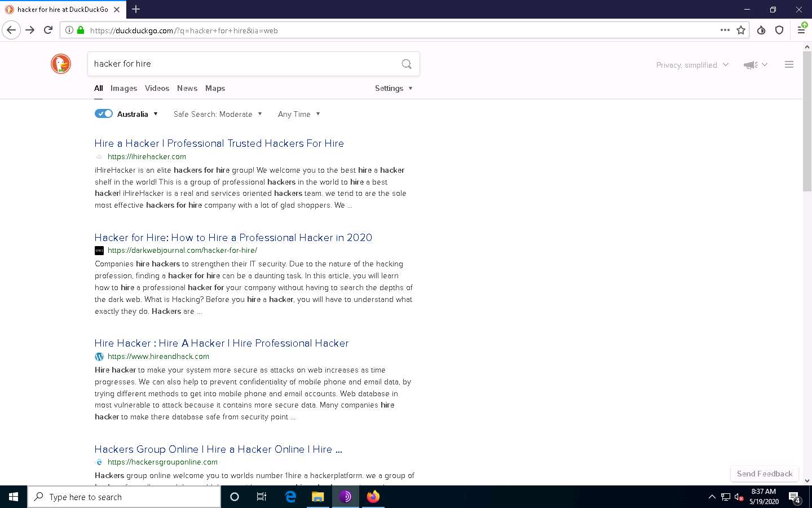Open 'Hackers Group Online' result link
The image size is (812, 508).
218,449
